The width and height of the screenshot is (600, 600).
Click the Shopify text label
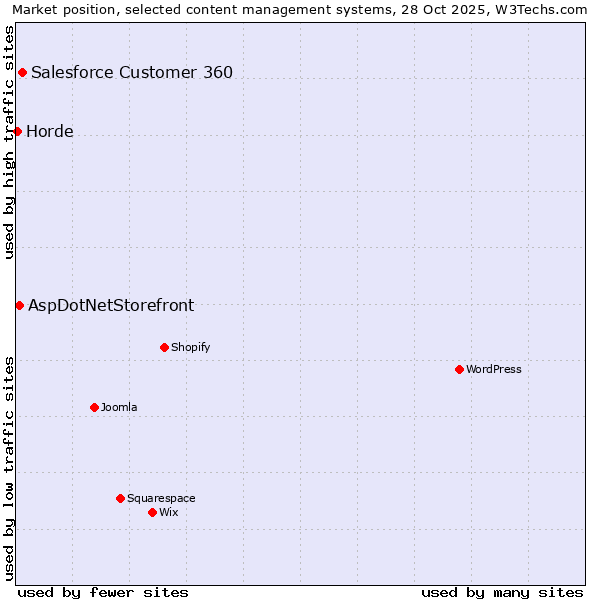(190, 347)
